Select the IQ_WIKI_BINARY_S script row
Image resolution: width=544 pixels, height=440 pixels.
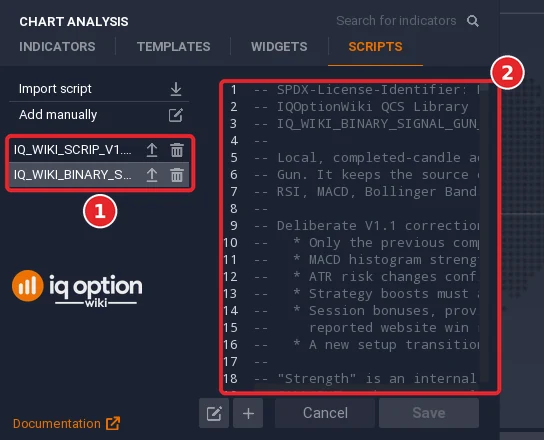[x=99, y=175]
